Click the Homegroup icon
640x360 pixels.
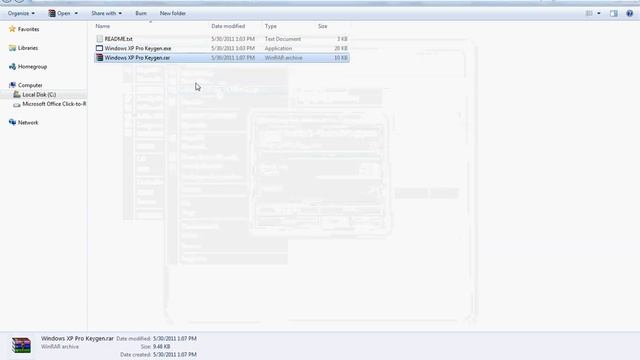coord(12,67)
